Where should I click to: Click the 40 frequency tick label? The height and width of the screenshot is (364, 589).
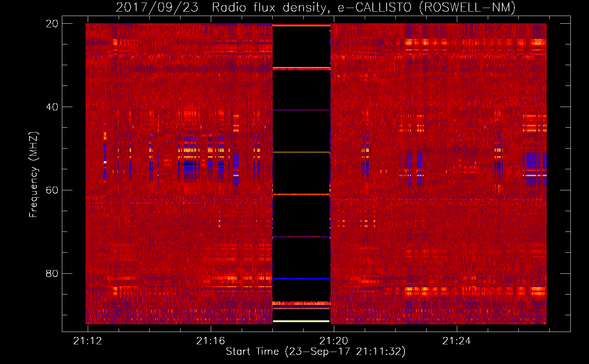52,107
